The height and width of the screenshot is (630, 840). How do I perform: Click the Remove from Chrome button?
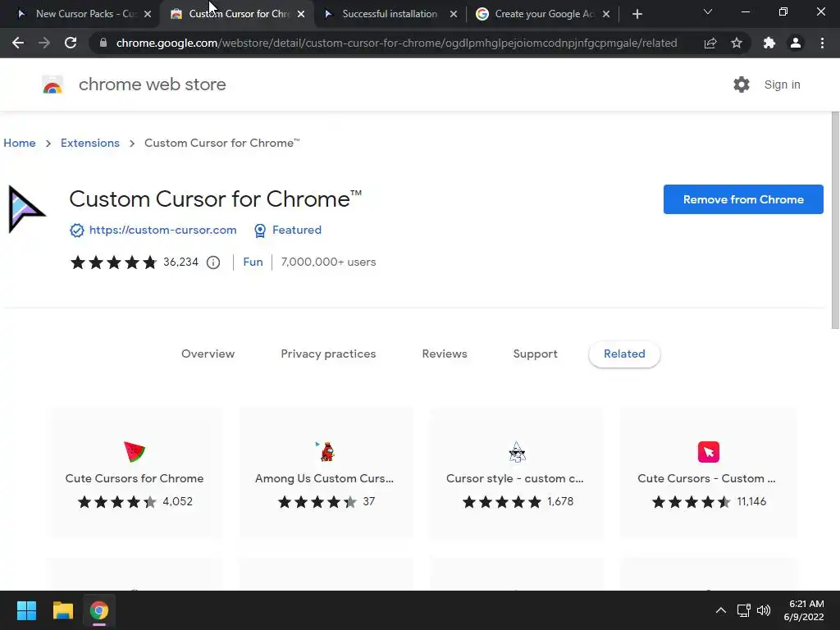(743, 199)
